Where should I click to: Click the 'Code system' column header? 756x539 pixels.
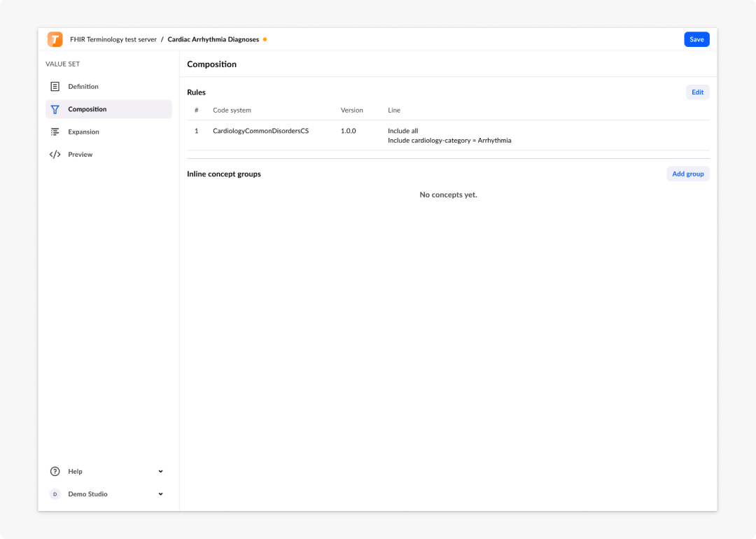click(232, 111)
